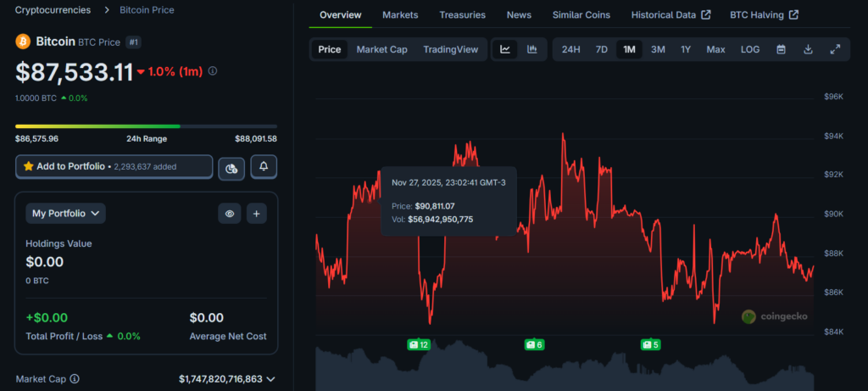Screen dimensions: 868x391
Task: Click the info icon next to Market Cap
Action: tap(75, 379)
